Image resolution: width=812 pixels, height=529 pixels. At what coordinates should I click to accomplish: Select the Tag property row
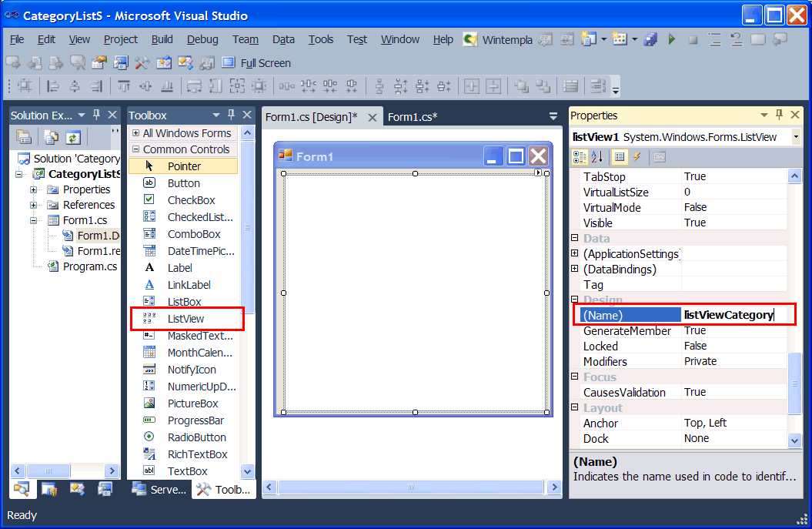click(x=680, y=284)
